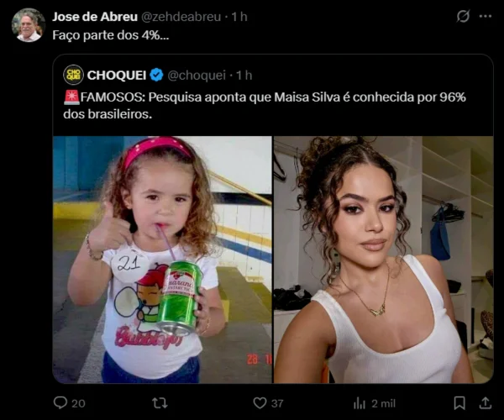Click the reply comment bubble icon

[x=60, y=402]
